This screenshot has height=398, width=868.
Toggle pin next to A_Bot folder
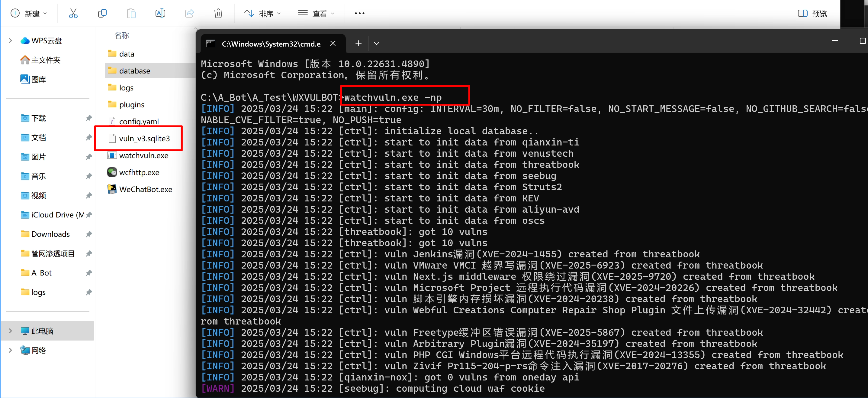tap(88, 273)
